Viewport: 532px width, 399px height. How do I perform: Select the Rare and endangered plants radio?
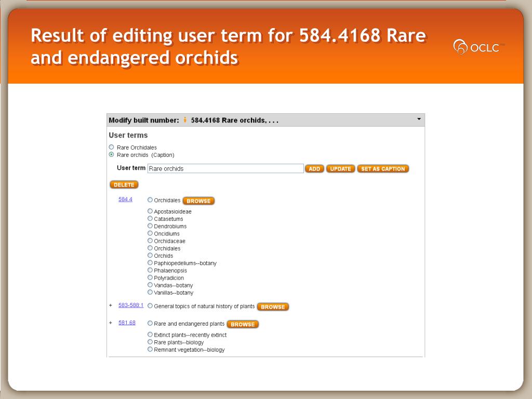(150, 323)
